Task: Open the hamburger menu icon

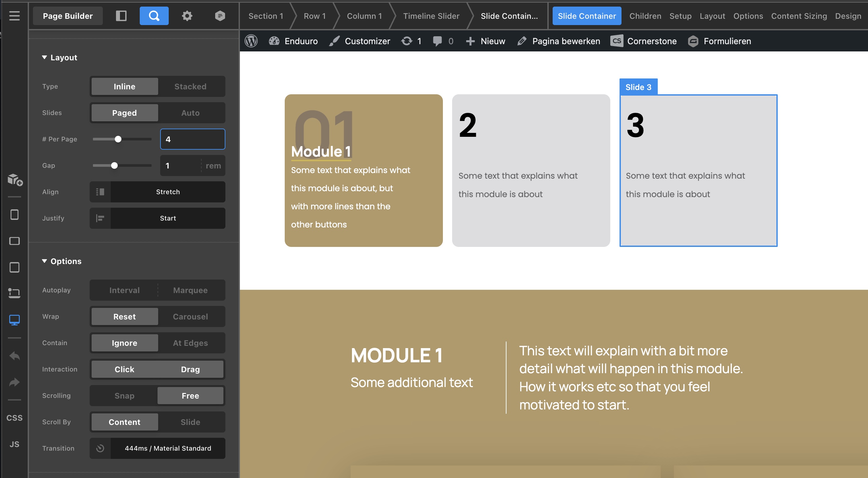Action: pyautogui.click(x=14, y=16)
